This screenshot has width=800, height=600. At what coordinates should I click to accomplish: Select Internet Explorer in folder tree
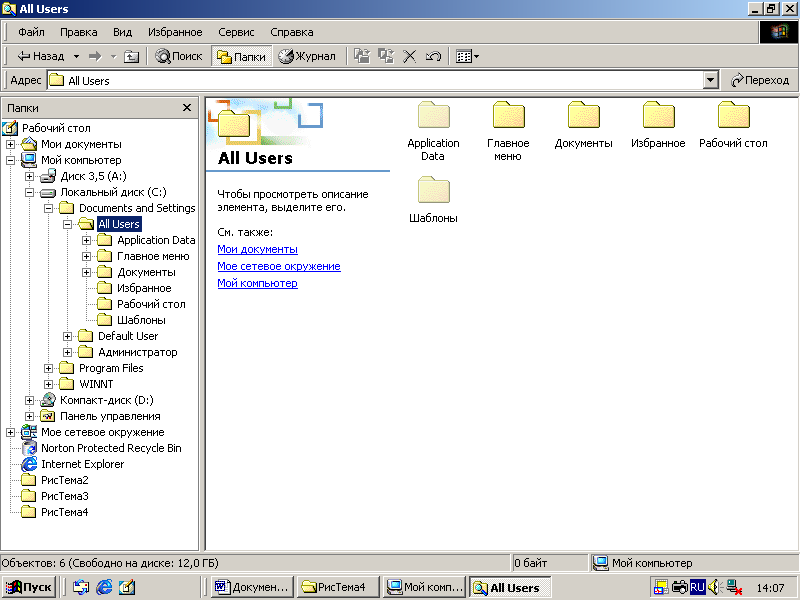click(83, 464)
